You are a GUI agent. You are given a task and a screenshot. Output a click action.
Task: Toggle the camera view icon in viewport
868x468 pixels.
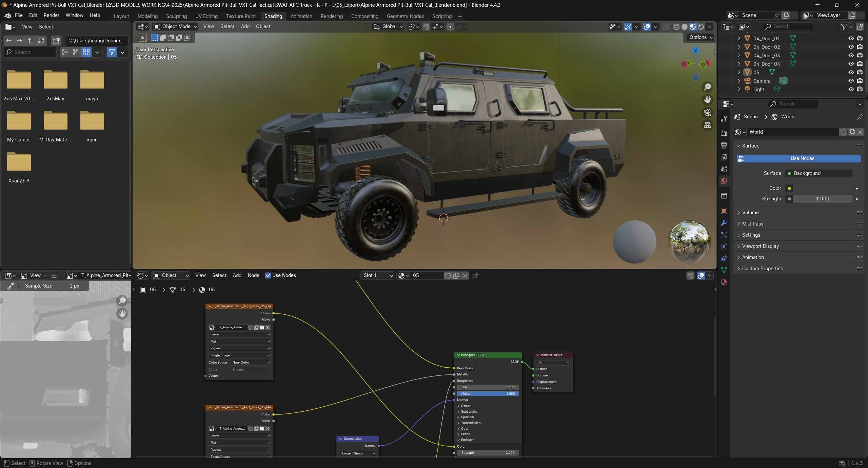point(707,112)
